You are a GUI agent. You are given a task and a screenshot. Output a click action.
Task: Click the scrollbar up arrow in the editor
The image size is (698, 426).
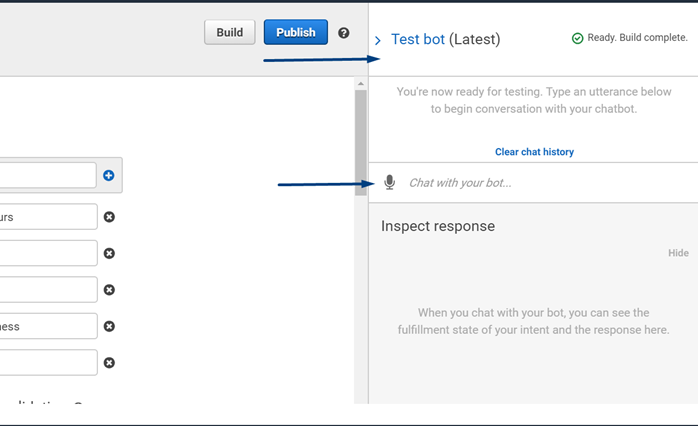[x=361, y=85]
